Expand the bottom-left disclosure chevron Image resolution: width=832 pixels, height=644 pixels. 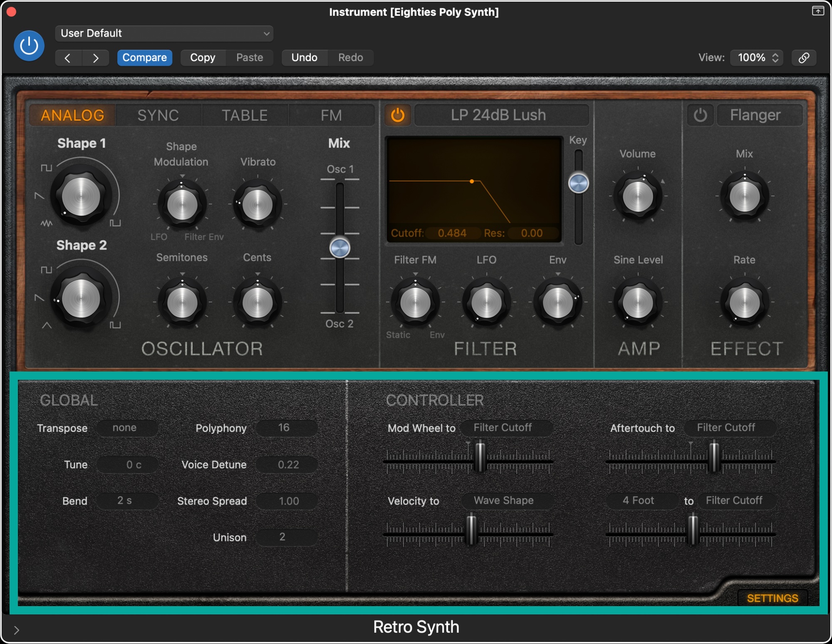16,630
